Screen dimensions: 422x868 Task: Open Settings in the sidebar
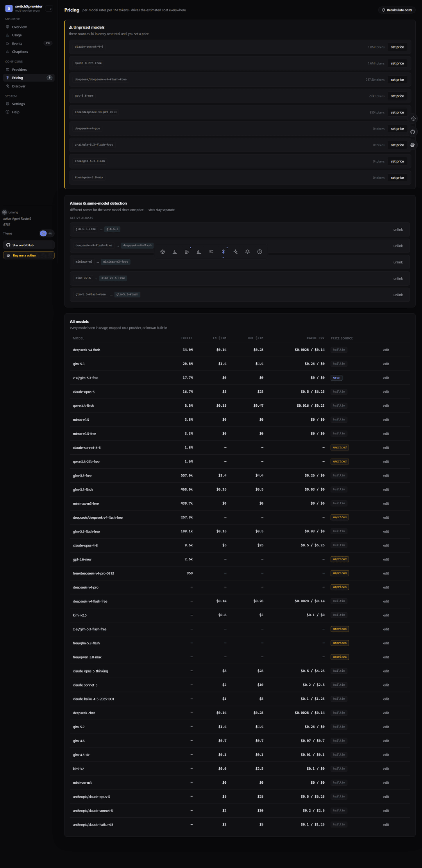click(x=29, y=104)
